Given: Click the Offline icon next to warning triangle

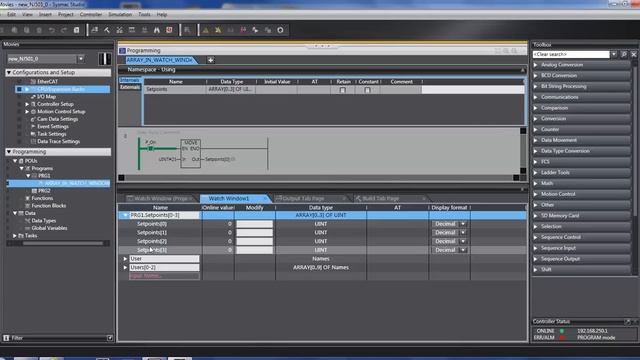Looking at the screenshot, I should tap(218, 30).
